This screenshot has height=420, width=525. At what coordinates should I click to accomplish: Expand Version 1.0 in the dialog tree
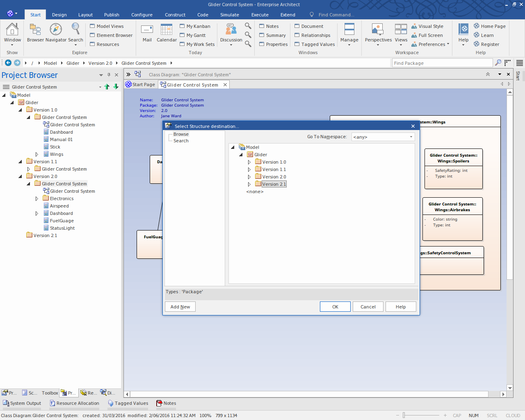coord(249,162)
